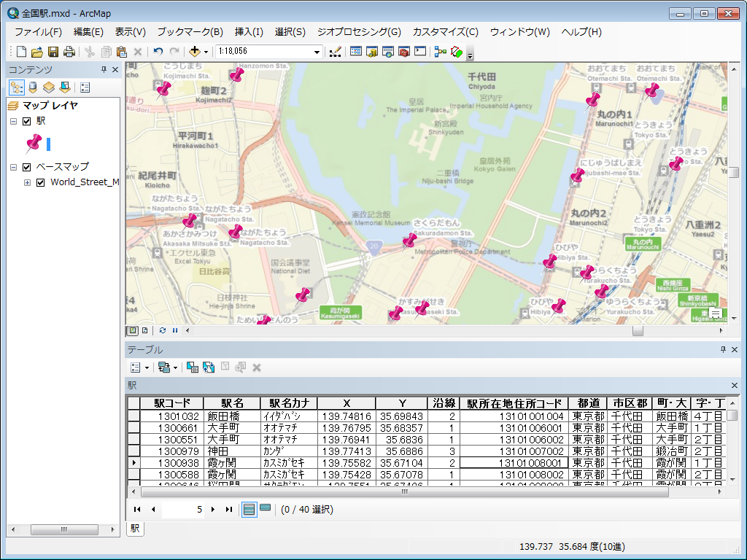Image resolution: width=747 pixels, height=560 pixels.
Task: Click the 駅コード column header
Action: point(172,403)
